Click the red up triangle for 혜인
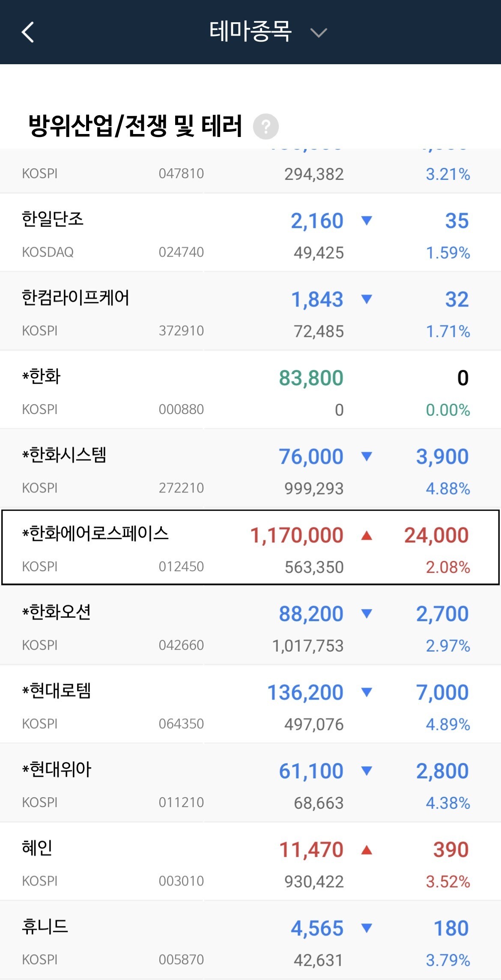This screenshot has height=980, width=501. 367,849
